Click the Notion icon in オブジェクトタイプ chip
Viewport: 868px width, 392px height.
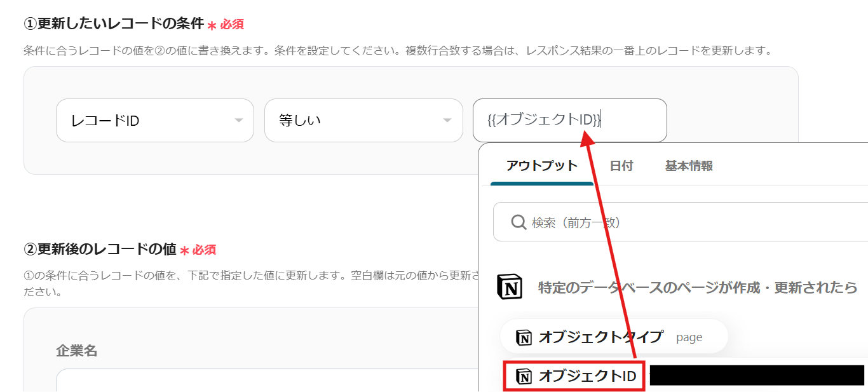tap(524, 337)
